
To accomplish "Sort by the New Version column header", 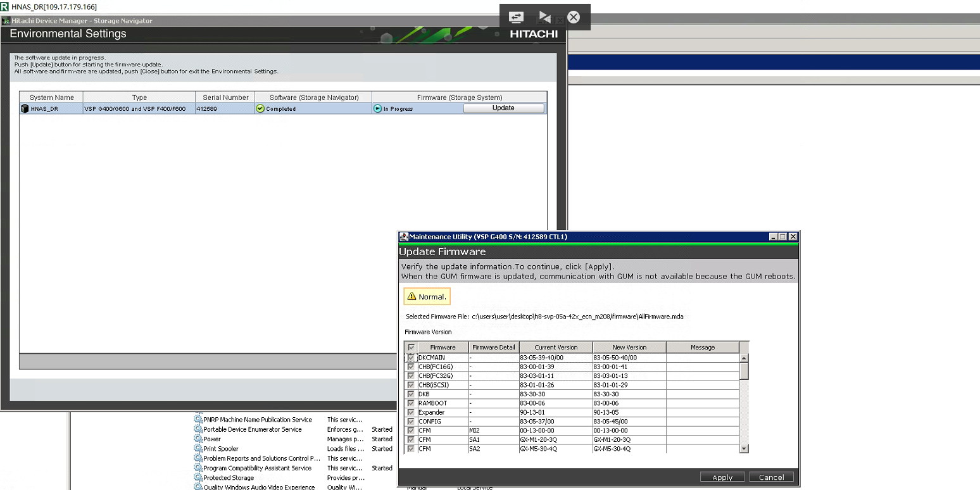I will pos(629,347).
